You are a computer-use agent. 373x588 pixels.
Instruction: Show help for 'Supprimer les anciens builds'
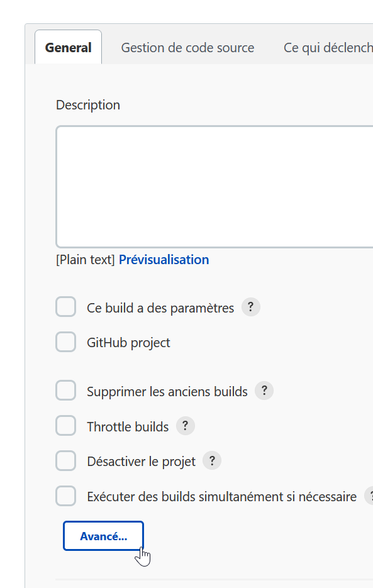(x=264, y=391)
